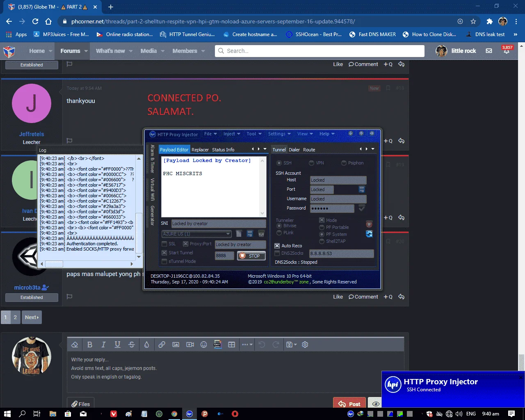Toggle the Proxy:Port checkbox
The width and height of the screenshot is (525, 420).
(185, 244)
